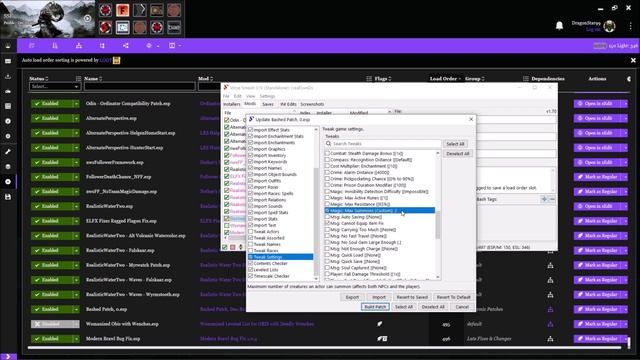Click Select All beside the tweaks search

tap(455, 144)
